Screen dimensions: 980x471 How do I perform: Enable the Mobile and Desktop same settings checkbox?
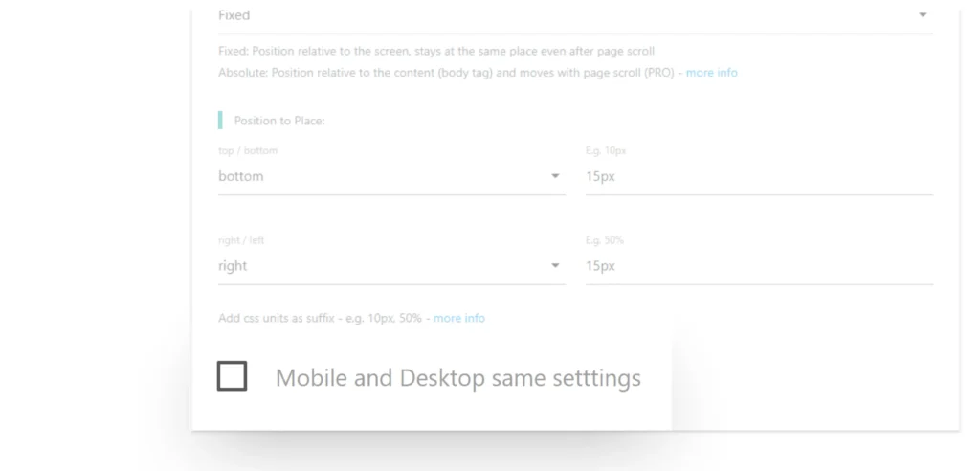(x=233, y=376)
